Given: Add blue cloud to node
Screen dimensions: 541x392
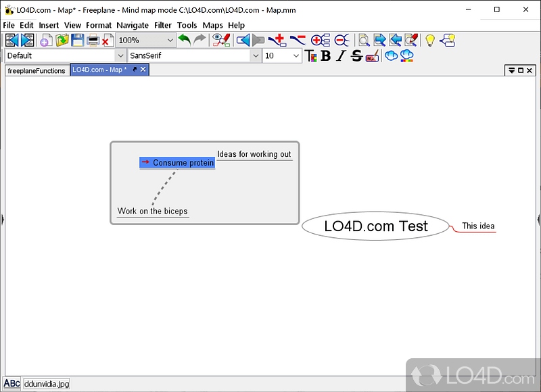Looking at the screenshot, I should [391, 56].
